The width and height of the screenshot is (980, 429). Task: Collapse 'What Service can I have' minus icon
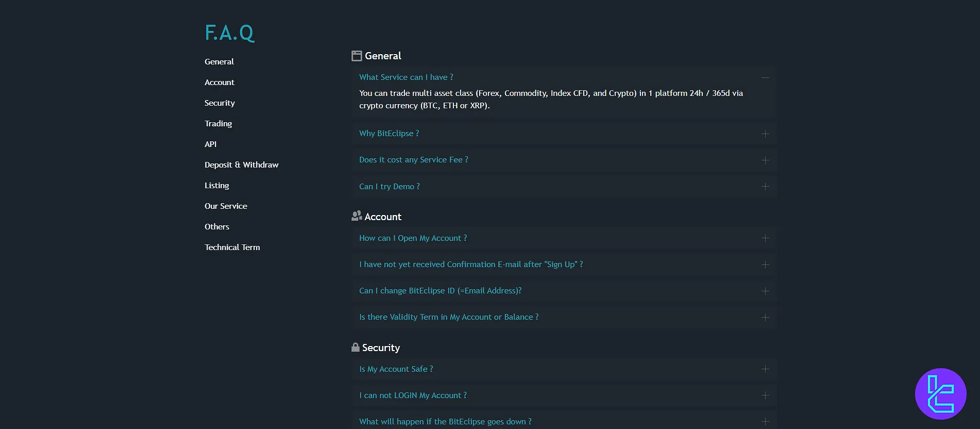(765, 77)
